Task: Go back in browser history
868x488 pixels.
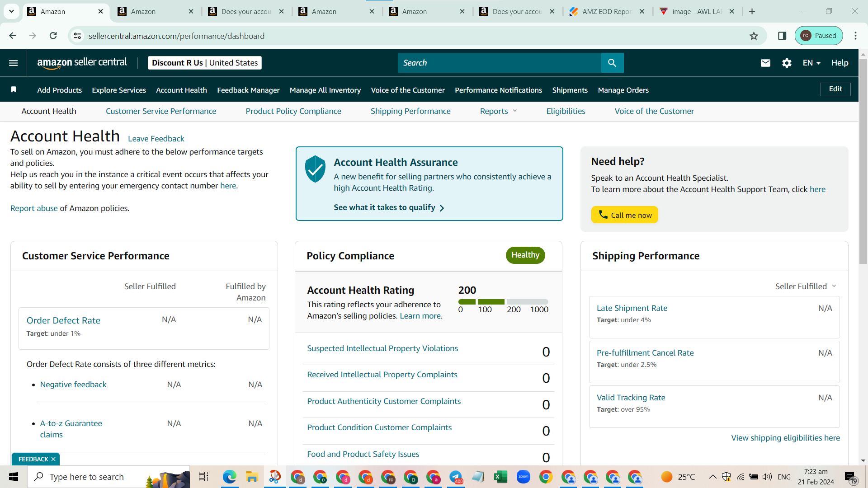Action: point(13,36)
